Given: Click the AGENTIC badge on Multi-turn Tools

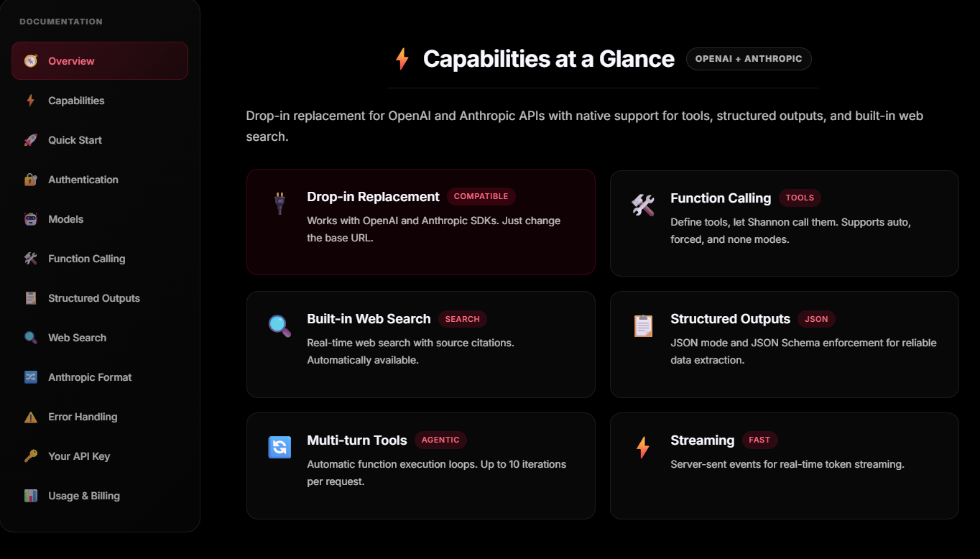Looking at the screenshot, I should click(440, 440).
